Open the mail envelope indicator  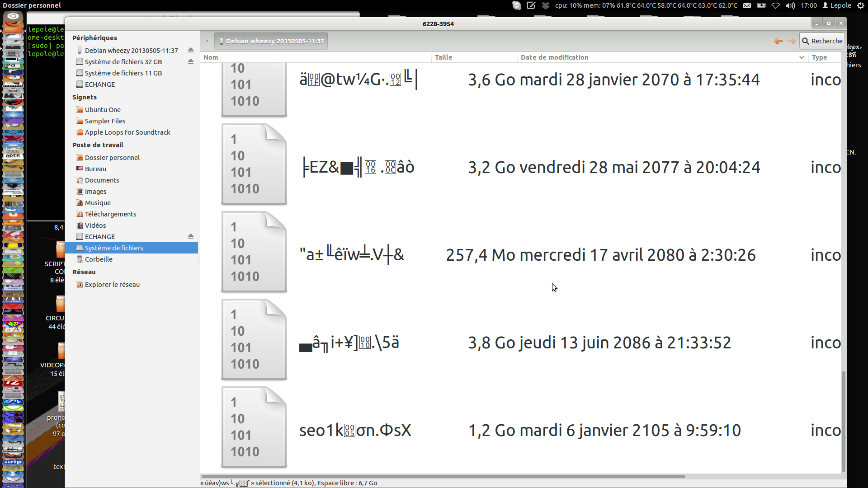[x=747, y=5]
